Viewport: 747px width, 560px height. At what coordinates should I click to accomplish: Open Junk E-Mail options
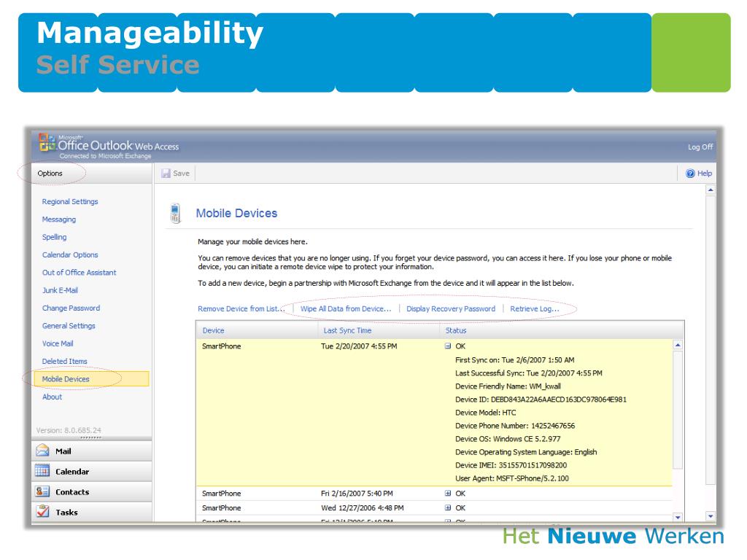60,290
